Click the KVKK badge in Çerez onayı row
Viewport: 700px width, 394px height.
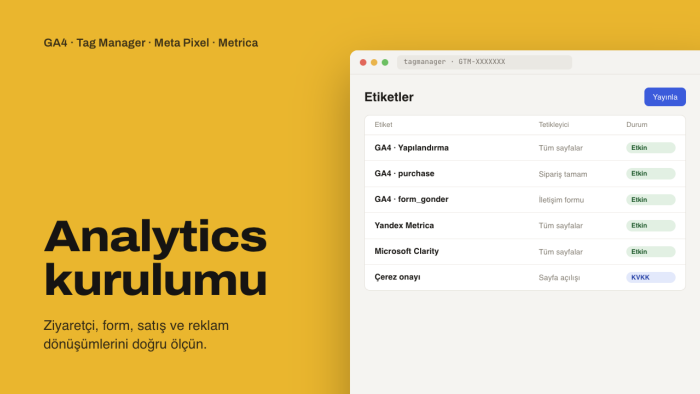point(650,278)
